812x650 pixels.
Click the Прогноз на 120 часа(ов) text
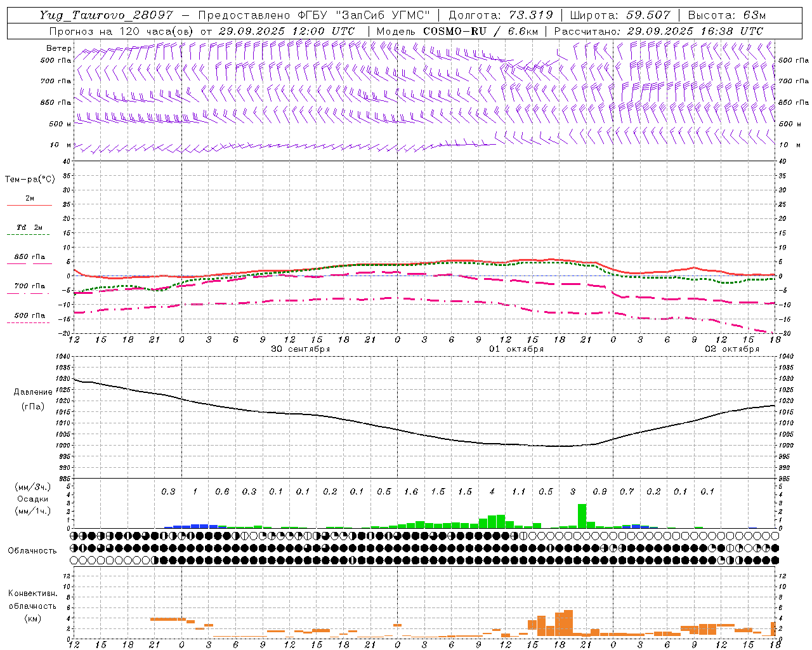[122, 31]
